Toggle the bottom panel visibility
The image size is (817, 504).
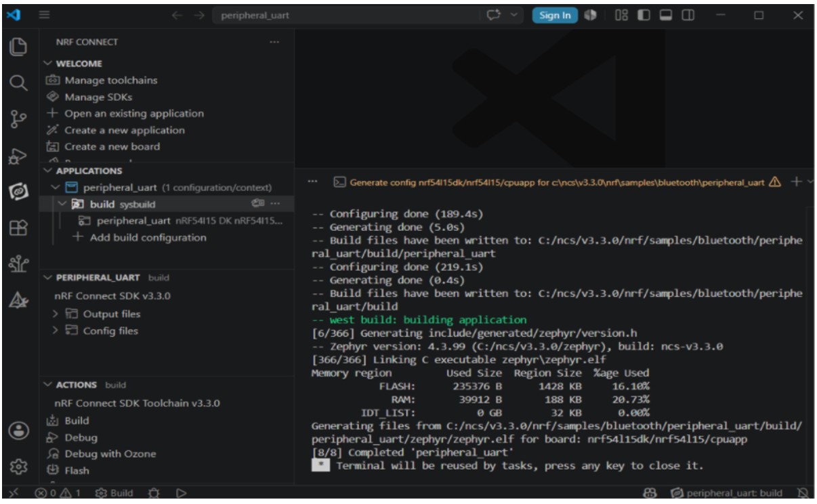pyautogui.click(x=665, y=15)
